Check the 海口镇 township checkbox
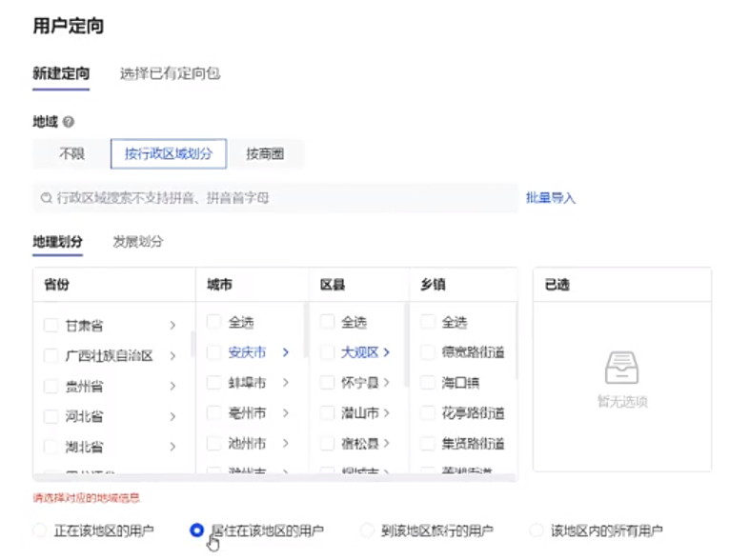Image resolution: width=750 pixels, height=560 pixels. (428, 383)
